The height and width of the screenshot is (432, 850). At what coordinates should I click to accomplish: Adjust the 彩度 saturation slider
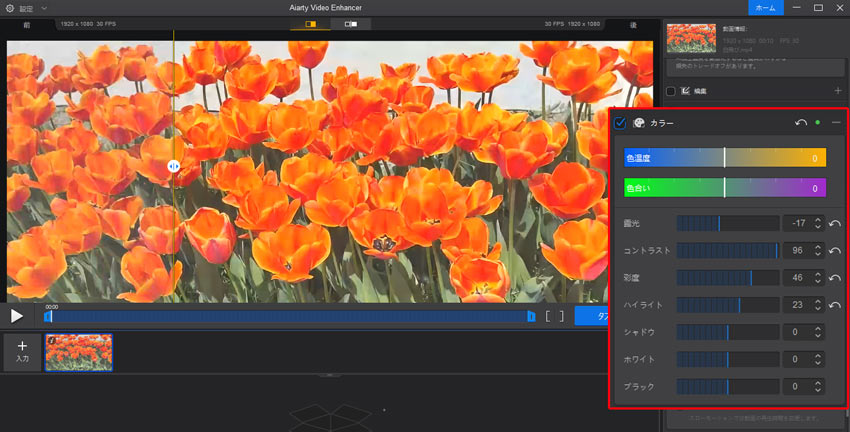pos(727,278)
